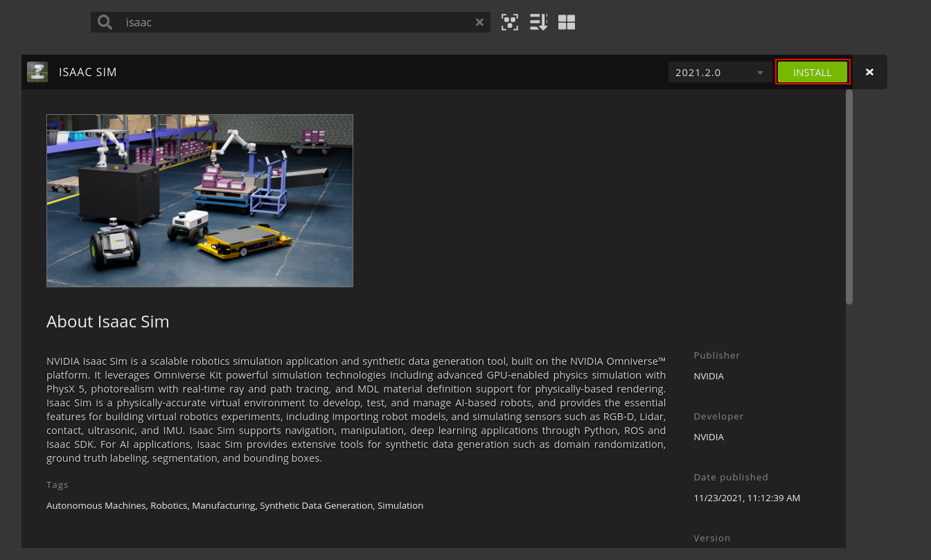The height and width of the screenshot is (560, 931).
Task: Select the 'Robotics' tag
Action: [x=169, y=505]
